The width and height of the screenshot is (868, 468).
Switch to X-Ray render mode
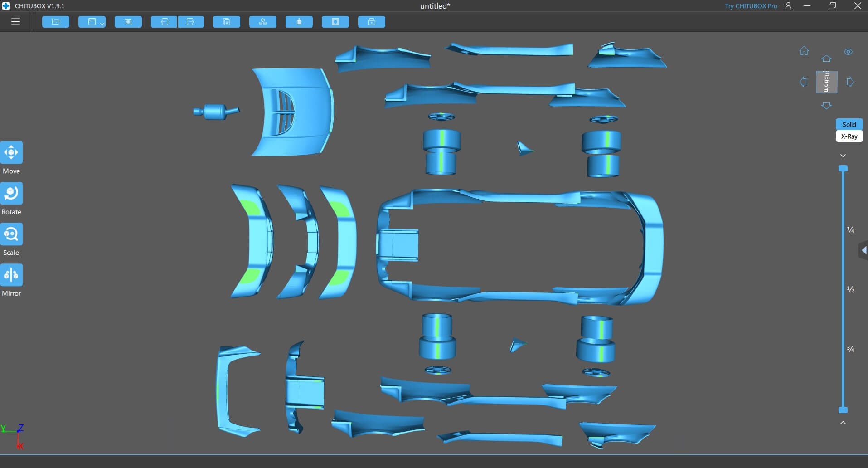(849, 136)
